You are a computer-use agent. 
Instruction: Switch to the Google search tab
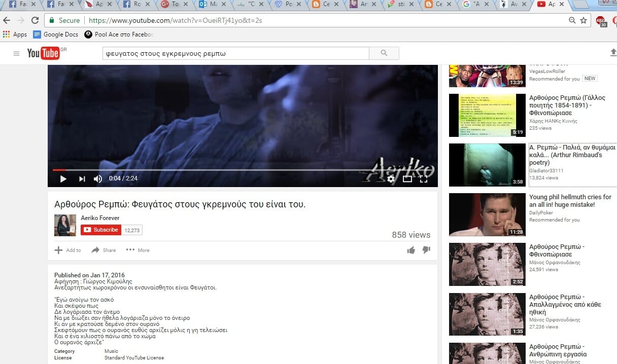point(477,5)
